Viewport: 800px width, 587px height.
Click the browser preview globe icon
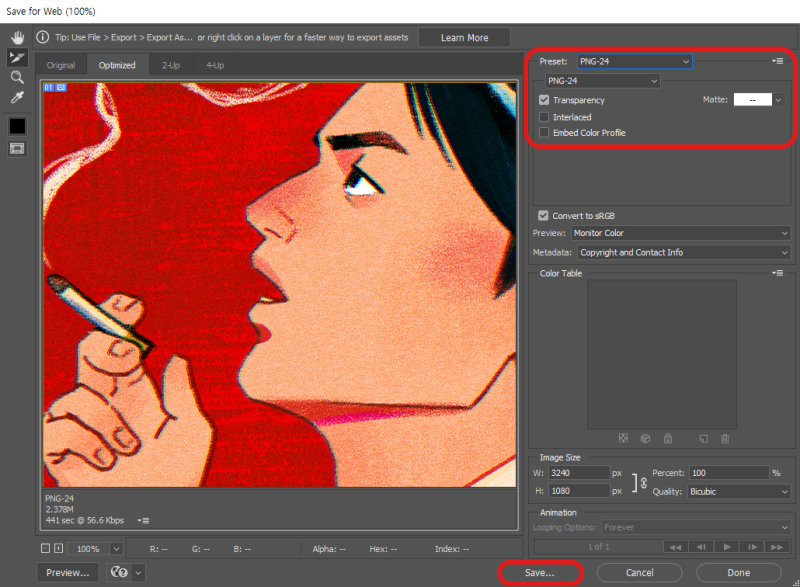[x=119, y=572]
